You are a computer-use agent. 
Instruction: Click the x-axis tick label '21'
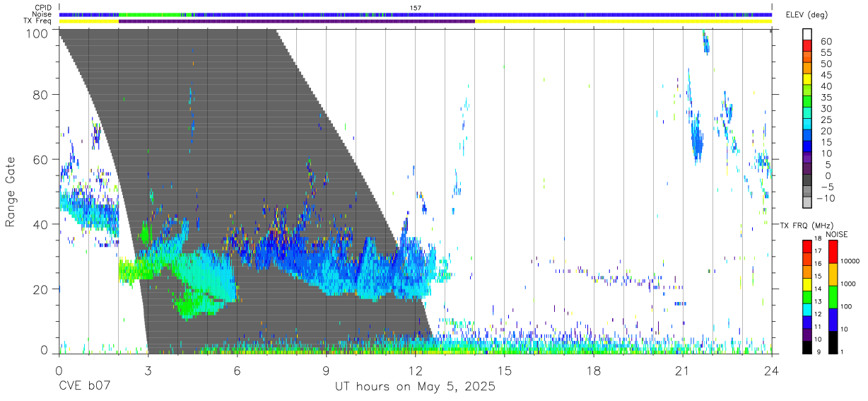click(x=683, y=369)
